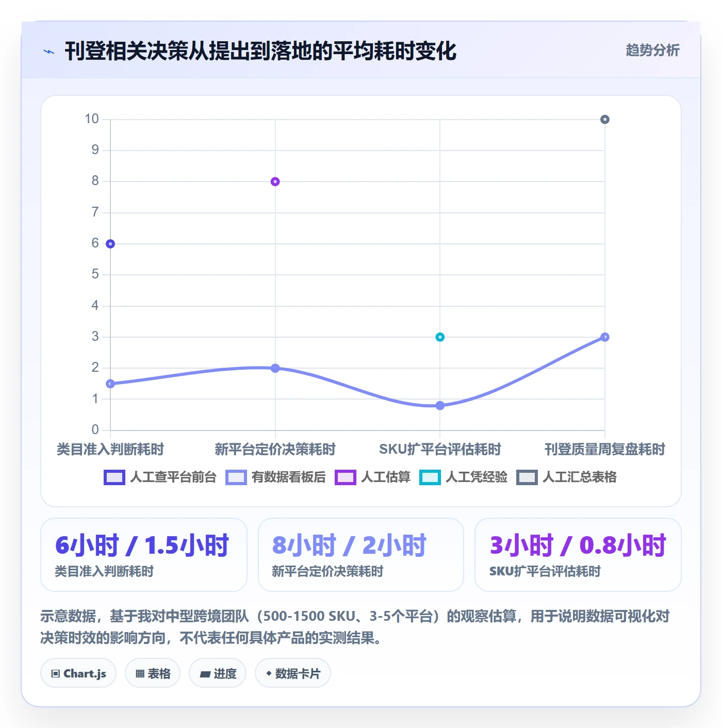The height and width of the screenshot is (728, 722).
Task: Click the x-axis label 刊登质量周复盘耗时
Action: tap(605, 449)
